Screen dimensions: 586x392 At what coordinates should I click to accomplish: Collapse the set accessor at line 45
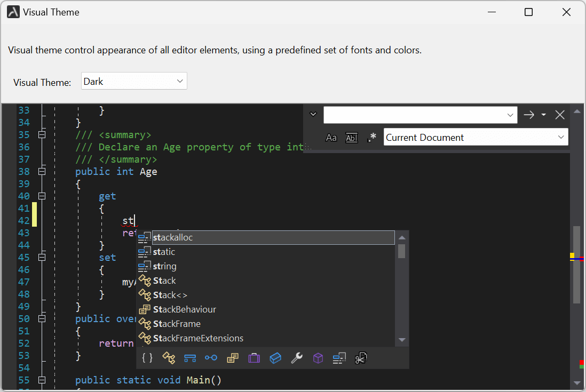click(42, 258)
